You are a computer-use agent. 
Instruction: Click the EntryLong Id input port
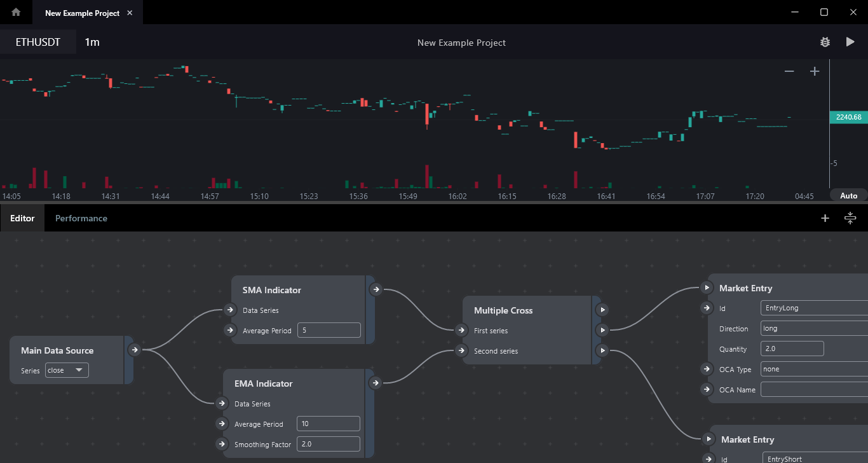[x=707, y=308]
